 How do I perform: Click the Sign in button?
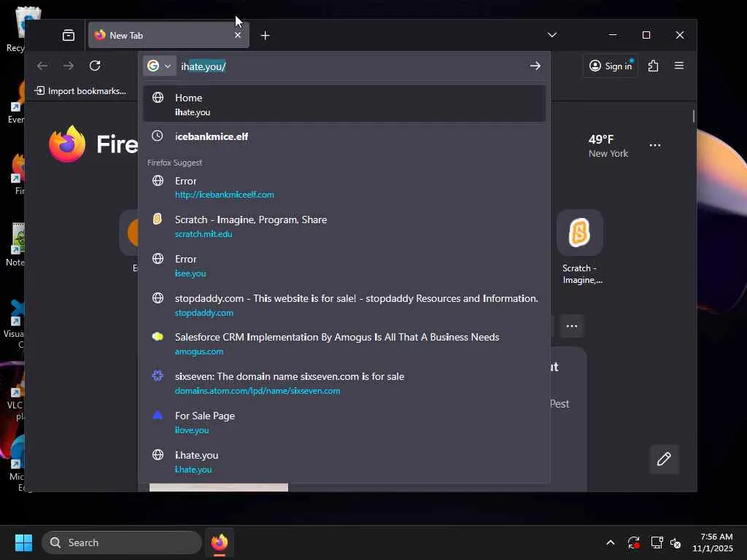point(611,66)
